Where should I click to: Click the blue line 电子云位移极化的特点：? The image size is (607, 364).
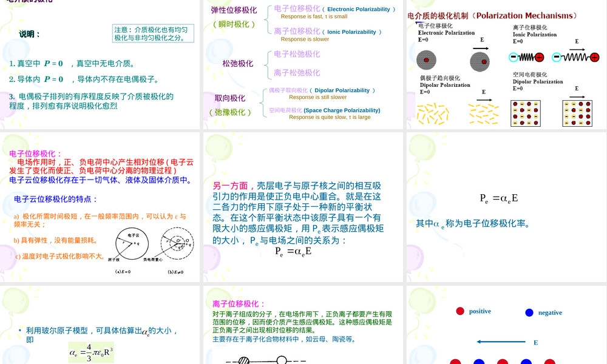(56, 199)
